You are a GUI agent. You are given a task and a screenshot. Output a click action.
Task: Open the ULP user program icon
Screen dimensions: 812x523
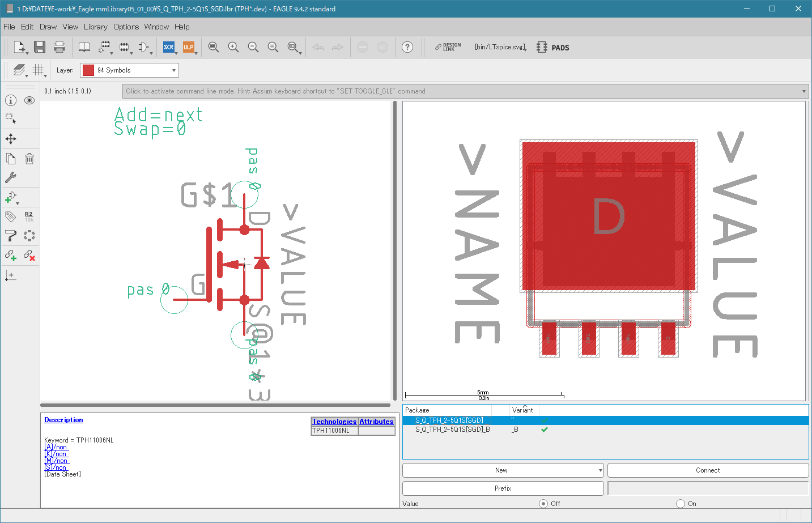pyautogui.click(x=189, y=47)
